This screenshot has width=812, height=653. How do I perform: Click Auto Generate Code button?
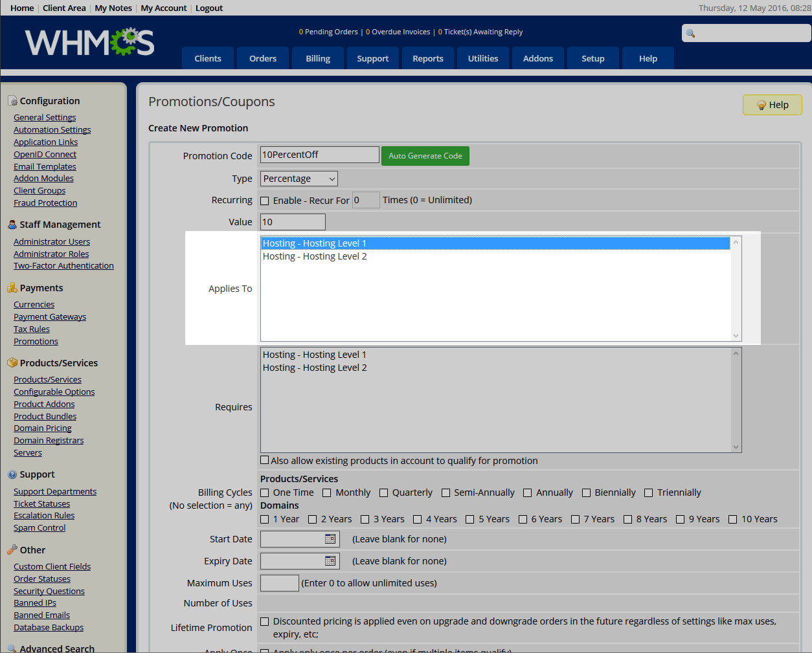pyautogui.click(x=425, y=156)
